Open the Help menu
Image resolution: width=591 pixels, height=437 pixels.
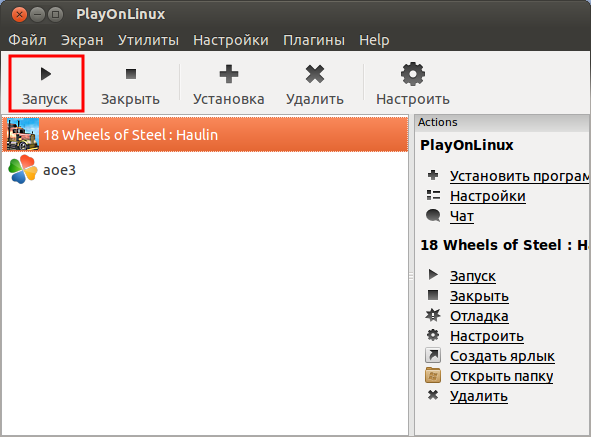click(x=374, y=40)
